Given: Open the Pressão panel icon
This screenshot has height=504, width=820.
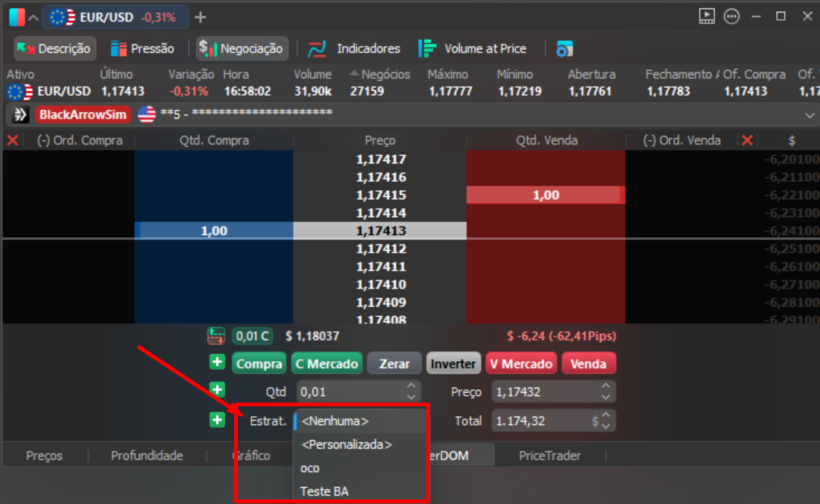Looking at the screenshot, I should point(119,48).
